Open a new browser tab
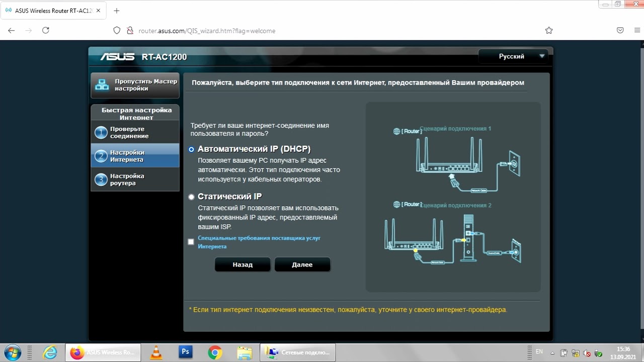Screen dimensions: 644x362 tap(117, 11)
